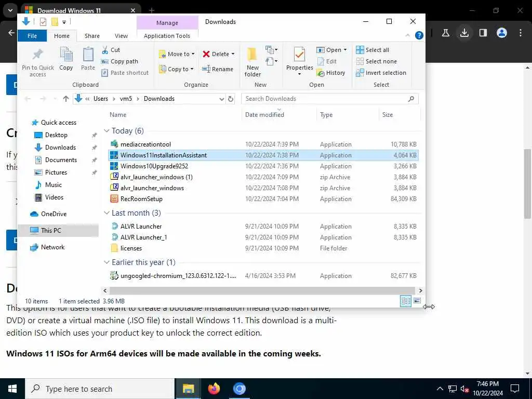Viewport: 532px width, 399px height.
Task: Click Users in address breadcrumb
Action: pos(101,99)
